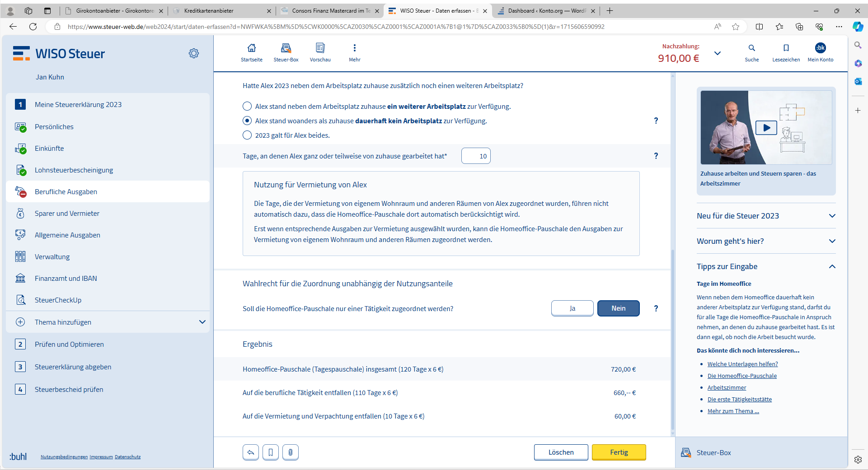Open Persönliches in sidebar

tap(108, 127)
